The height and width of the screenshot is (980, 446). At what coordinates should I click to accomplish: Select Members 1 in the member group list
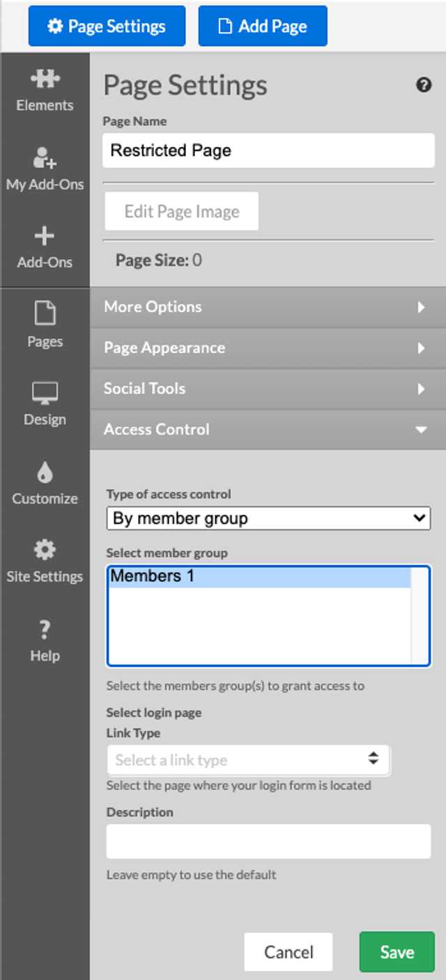click(259, 577)
